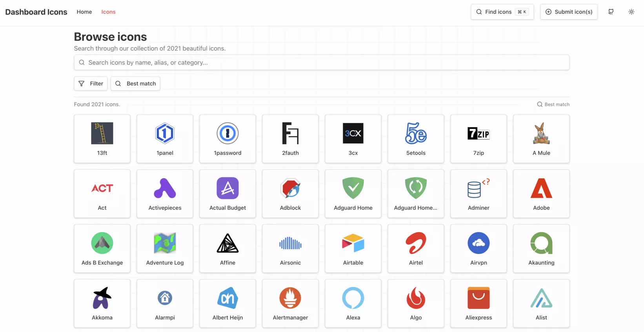Open the Akkoma icon
Viewport: 644px width, 332px height.
coord(102,303)
